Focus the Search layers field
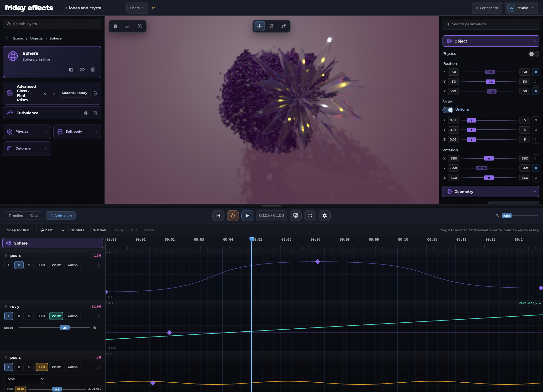Screen dimensions: 543x392 click(x=52, y=24)
